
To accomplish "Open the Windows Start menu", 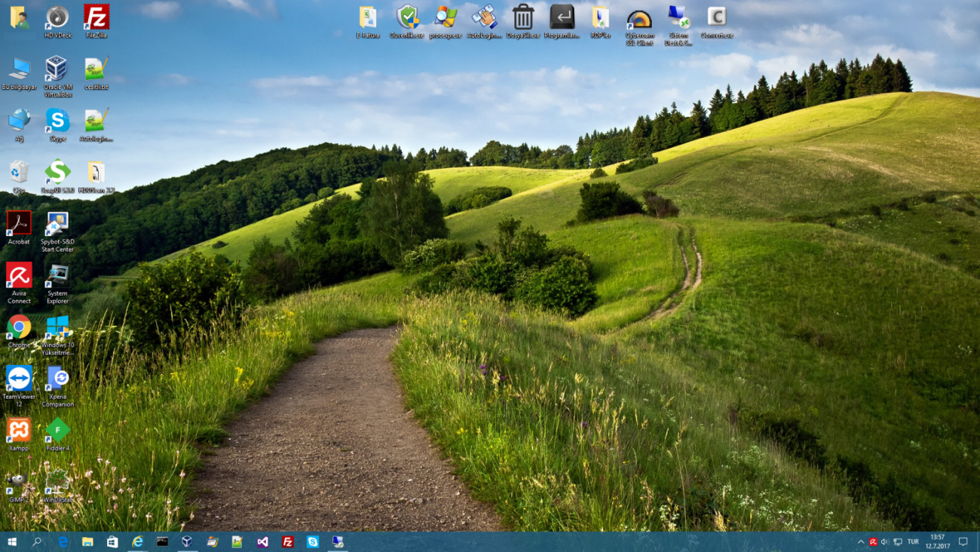I will click(12, 541).
